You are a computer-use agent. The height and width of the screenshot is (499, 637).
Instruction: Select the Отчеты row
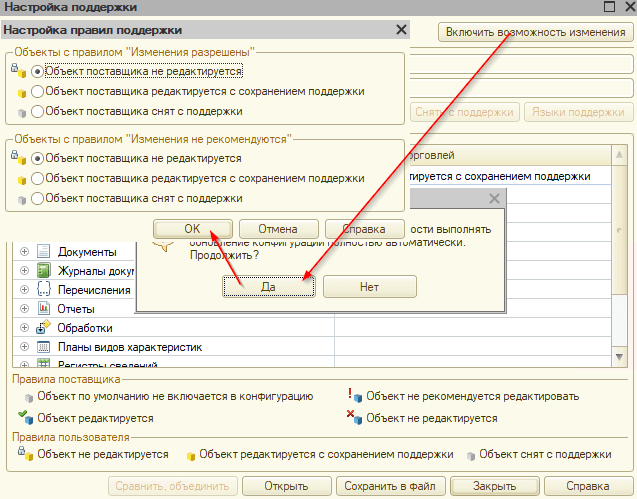coord(74,309)
